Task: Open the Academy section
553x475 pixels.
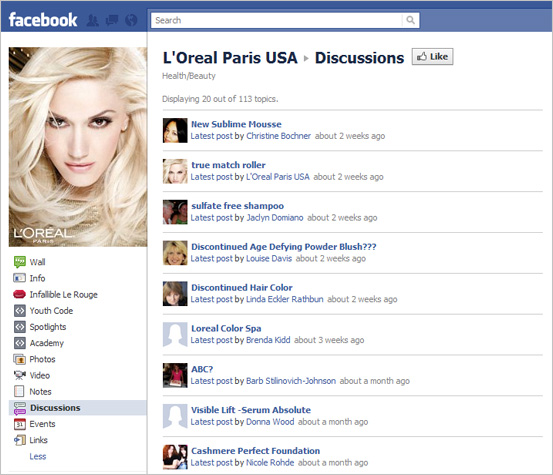Action: 47,343
